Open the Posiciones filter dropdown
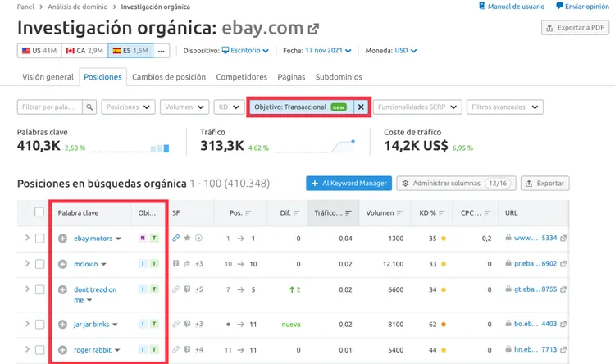 coord(128,107)
